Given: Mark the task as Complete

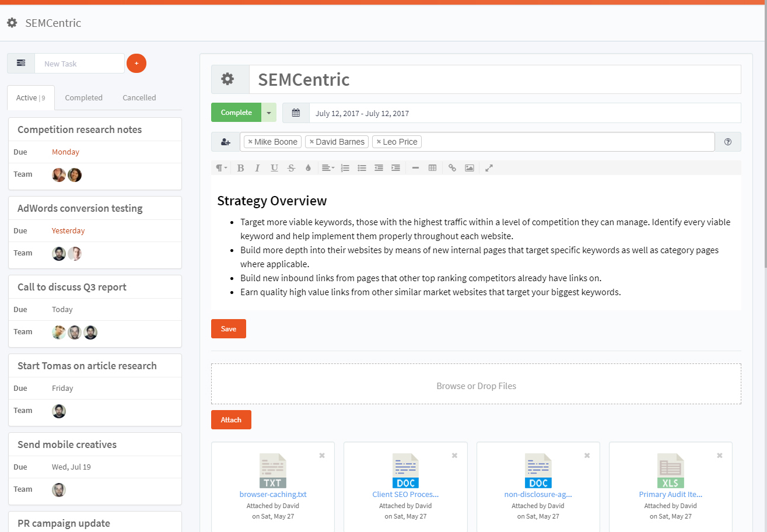Looking at the screenshot, I should click(236, 113).
